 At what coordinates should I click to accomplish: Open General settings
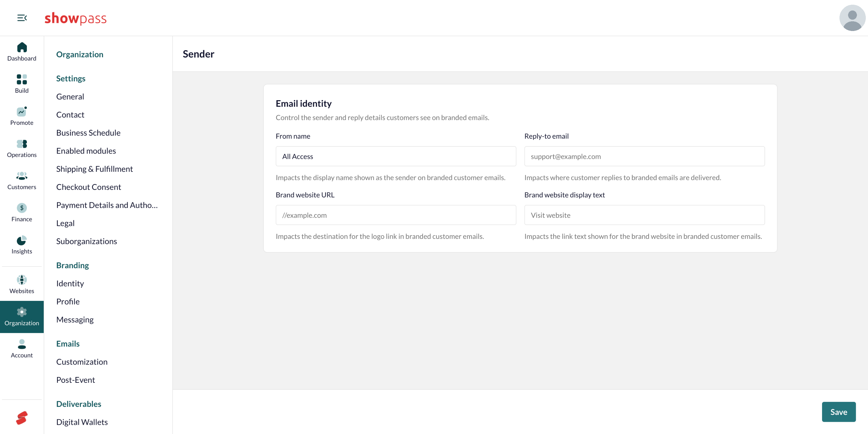point(70,97)
